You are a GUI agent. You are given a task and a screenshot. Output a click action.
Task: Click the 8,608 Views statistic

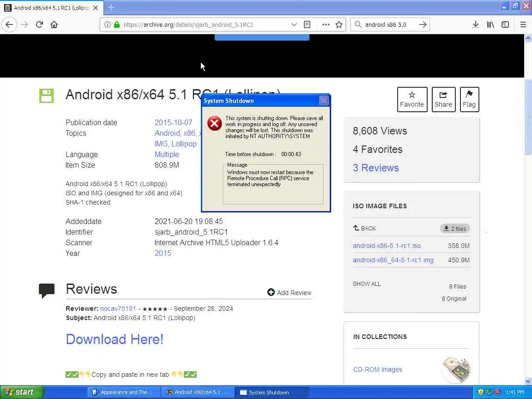click(x=380, y=131)
